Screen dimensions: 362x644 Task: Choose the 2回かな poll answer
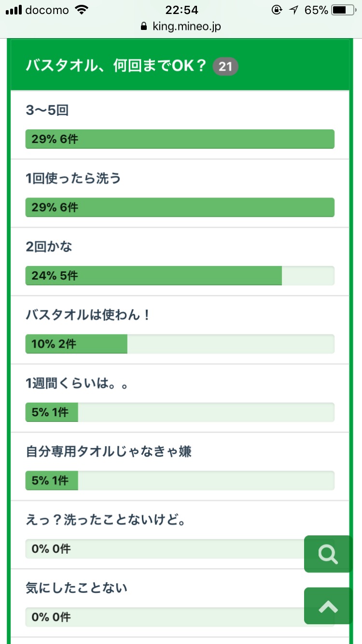tap(49, 247)
